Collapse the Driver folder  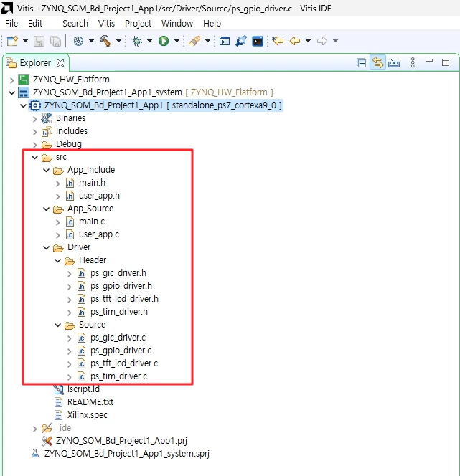click(x=47, y=248)
